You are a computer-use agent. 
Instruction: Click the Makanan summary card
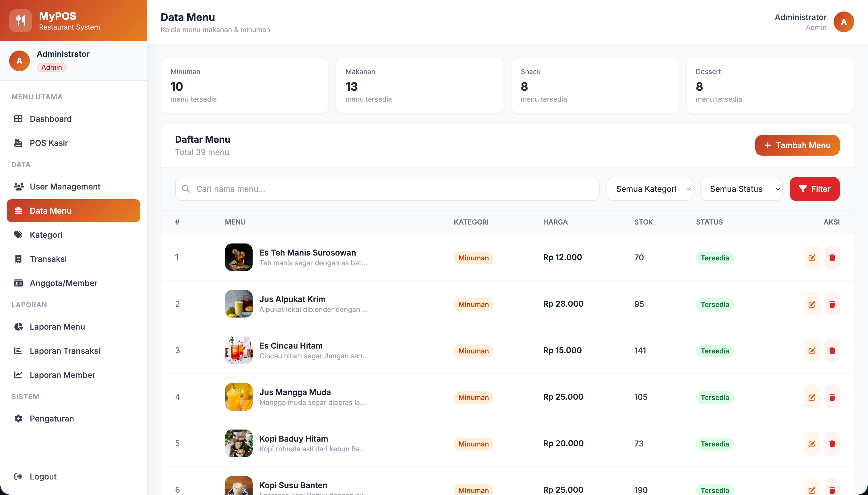(420, 85)
